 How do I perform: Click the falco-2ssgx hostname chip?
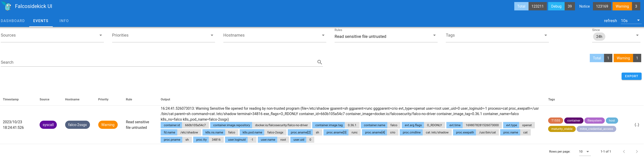[77, 125]
